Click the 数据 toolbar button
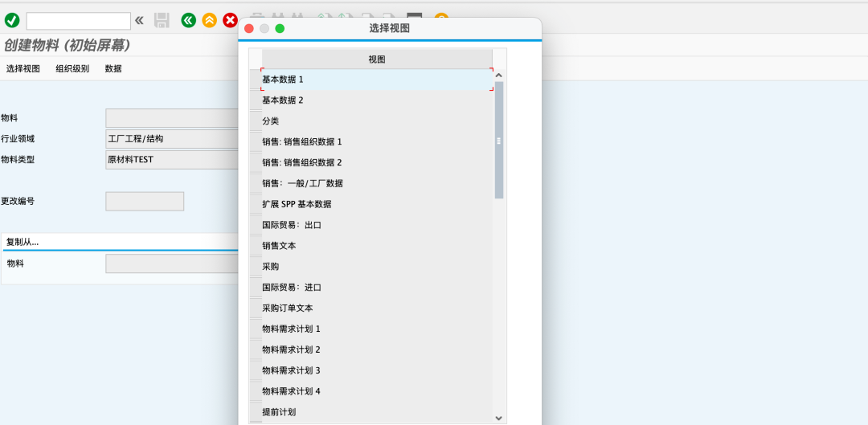The height and width of the screenshot is (425, 868). [113, 69]
